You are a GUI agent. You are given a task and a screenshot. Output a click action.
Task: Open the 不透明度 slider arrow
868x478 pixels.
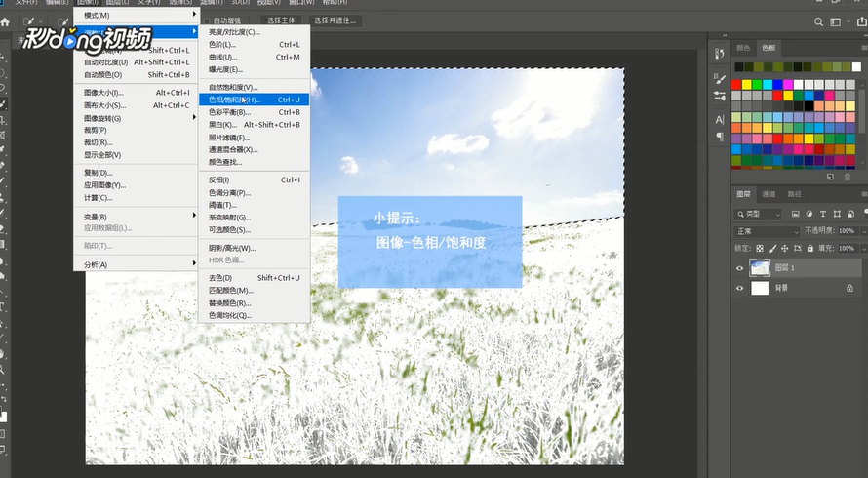tap(862, 231)
